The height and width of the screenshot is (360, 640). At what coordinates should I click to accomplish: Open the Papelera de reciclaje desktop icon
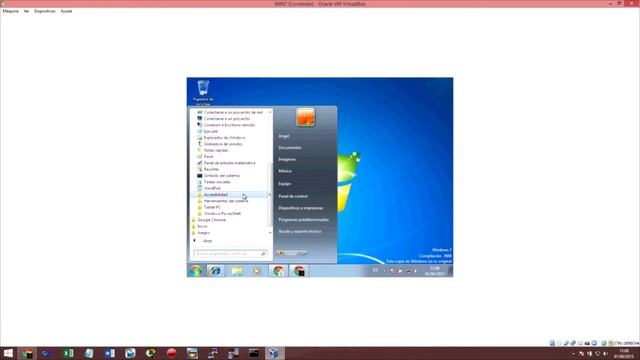pyautogui.click(x=203, y=93)
